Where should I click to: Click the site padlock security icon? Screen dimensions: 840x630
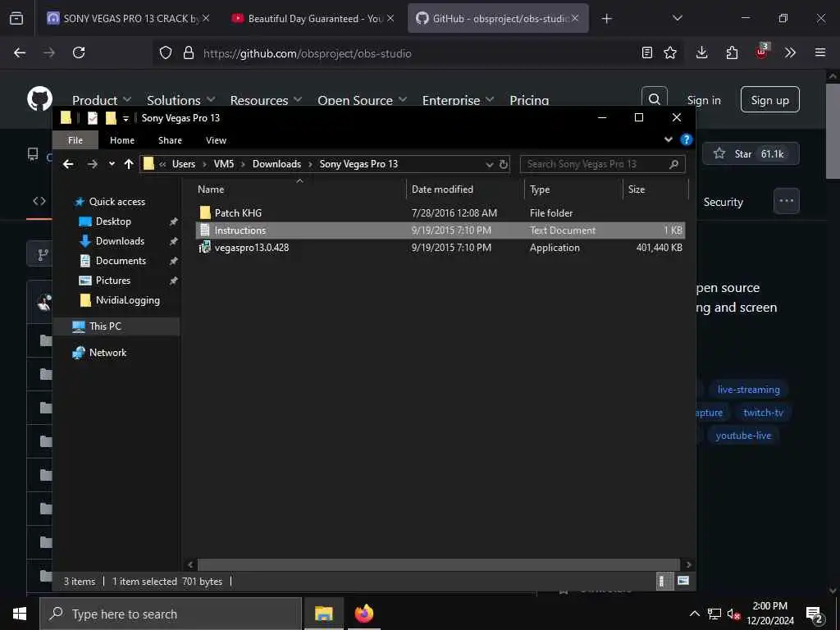pos(189,52)
